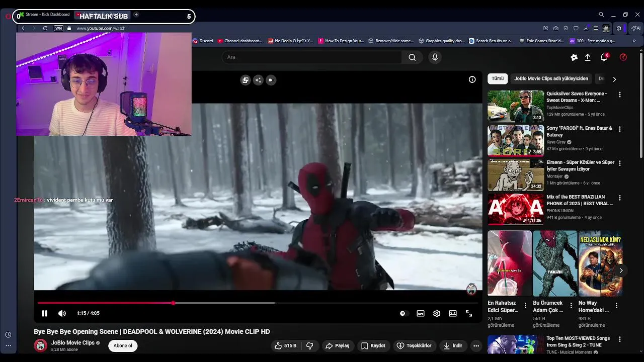Dislike the video
The image size is (644, 362).
[310, 346]
